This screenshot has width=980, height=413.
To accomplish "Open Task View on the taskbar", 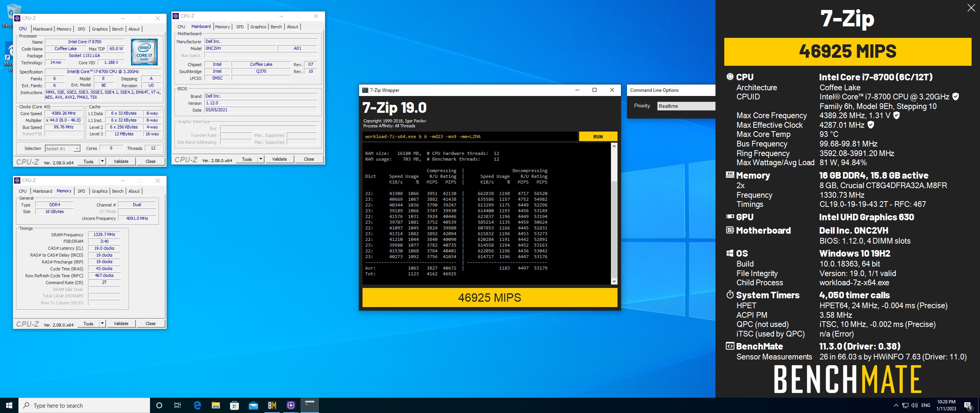I will (178, 405).
